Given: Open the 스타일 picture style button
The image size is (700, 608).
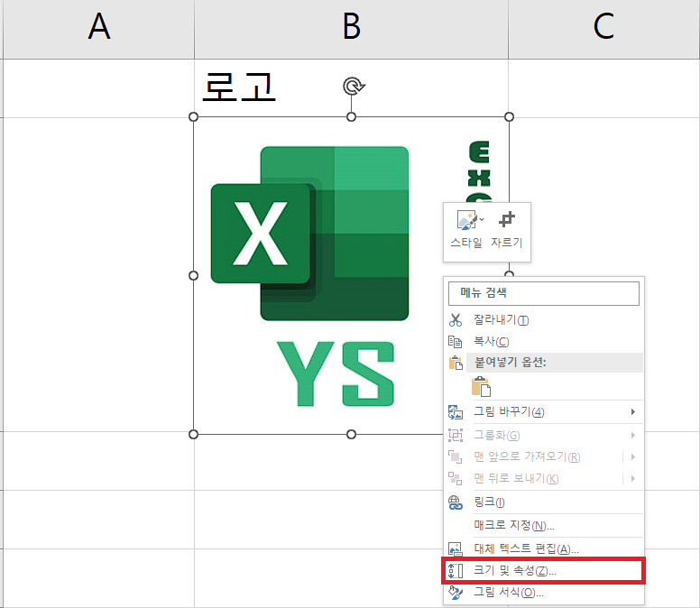Looking at the screenshot, I should point(466,229).
